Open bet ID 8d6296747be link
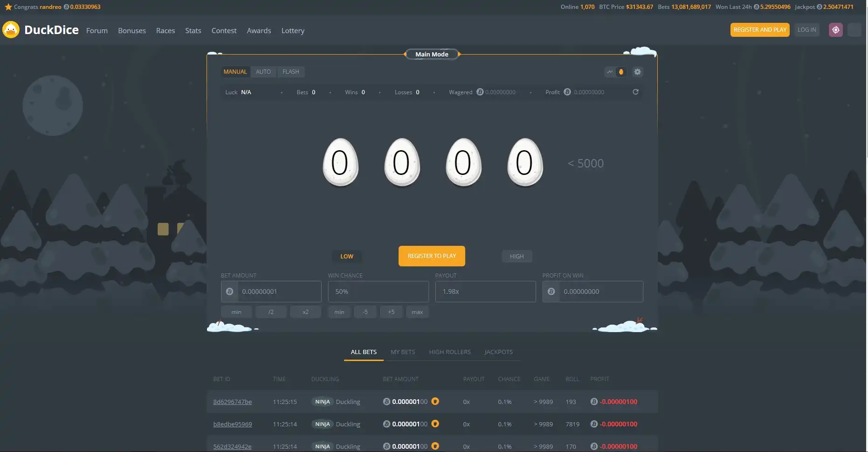Image resolution: width=868 pixels, height=452 pixels. (x=233, y=402)
